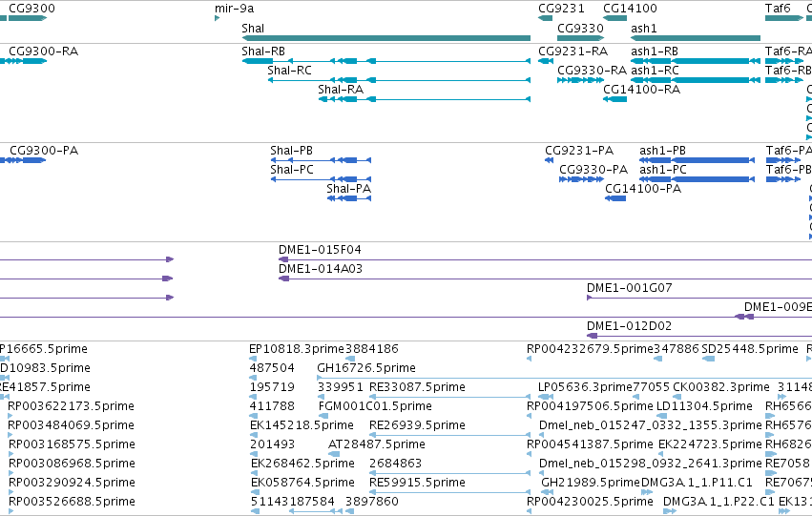Click the RE26939.5prime EST label
This screenshot has height=516, width=812.
[x=417, y=426]
